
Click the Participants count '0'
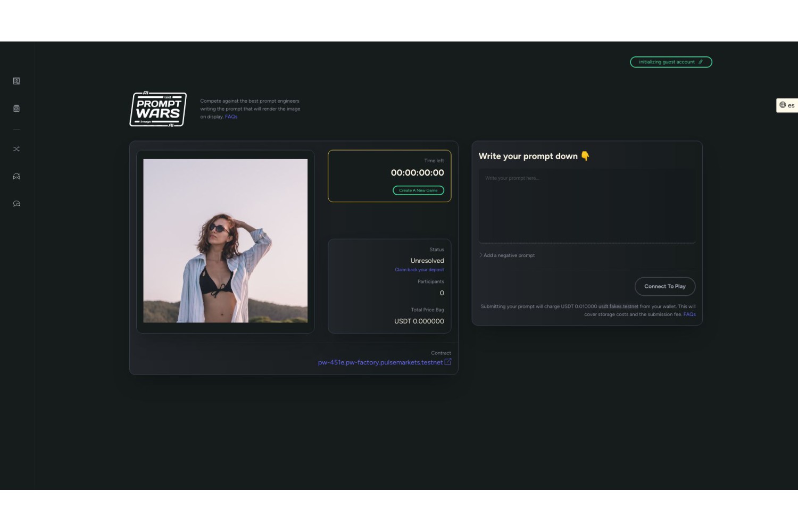click(442, 293)
